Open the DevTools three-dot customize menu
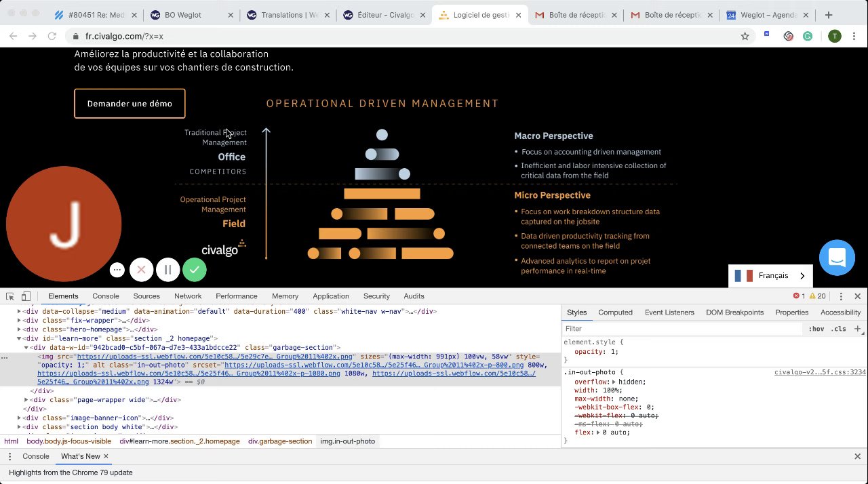The width and height of the screenshot is (868, 484). click(841, 296)
